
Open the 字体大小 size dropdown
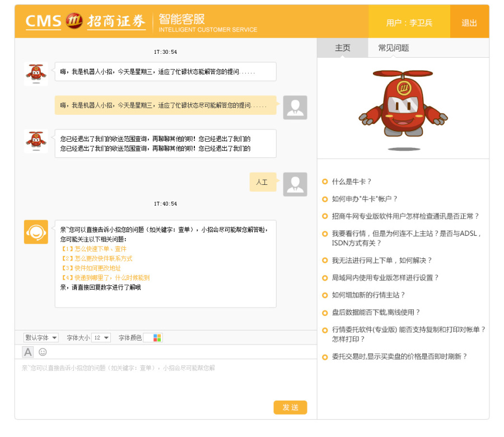100,338
